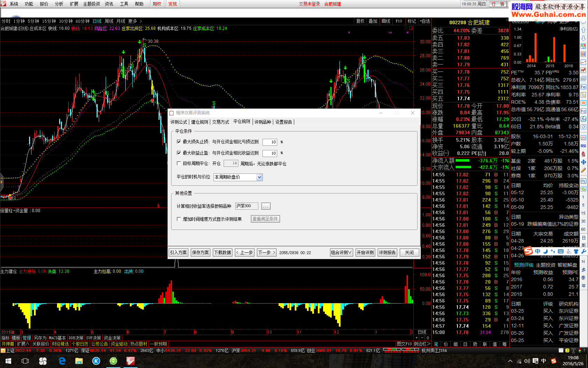Screen dimensions: 588x368
Task: Click the candlestick chart sidebar icon
Action: [583, 70]
